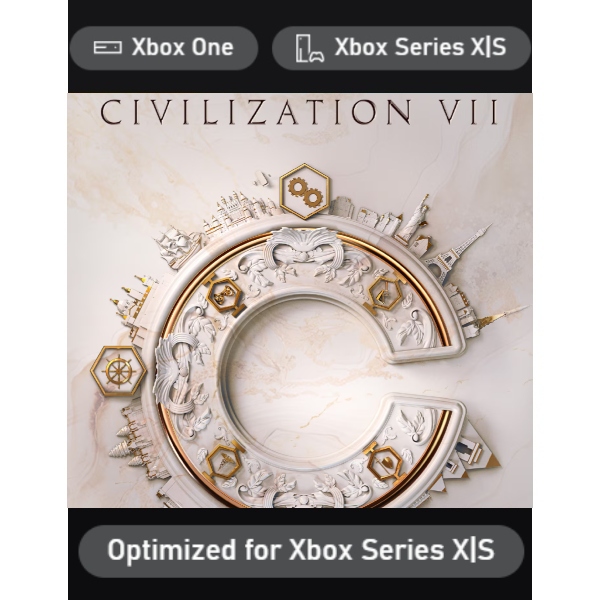Click the sailing ship sculpture

(x=177, y=245)
